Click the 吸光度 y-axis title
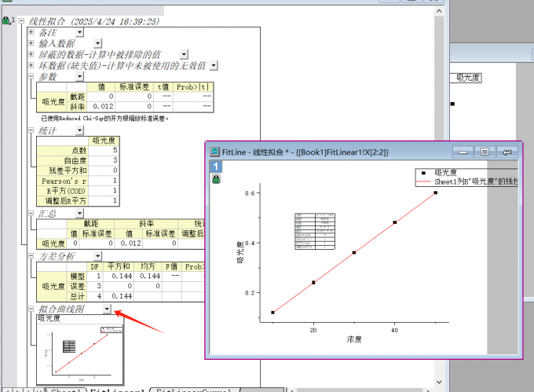The height and width of the screenshot is (392, 534). pos(240,252)
